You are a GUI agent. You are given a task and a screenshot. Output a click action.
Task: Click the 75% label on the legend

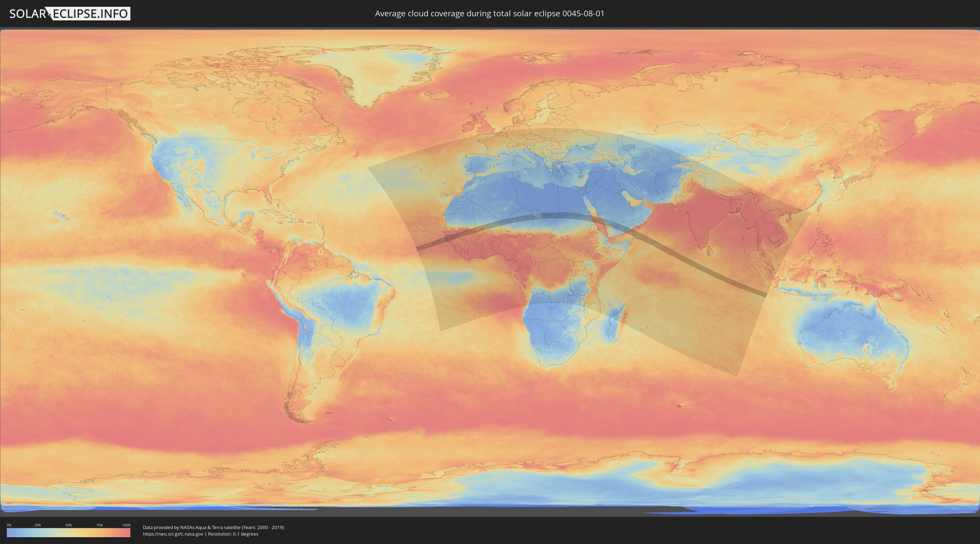(x=99, y=525)
